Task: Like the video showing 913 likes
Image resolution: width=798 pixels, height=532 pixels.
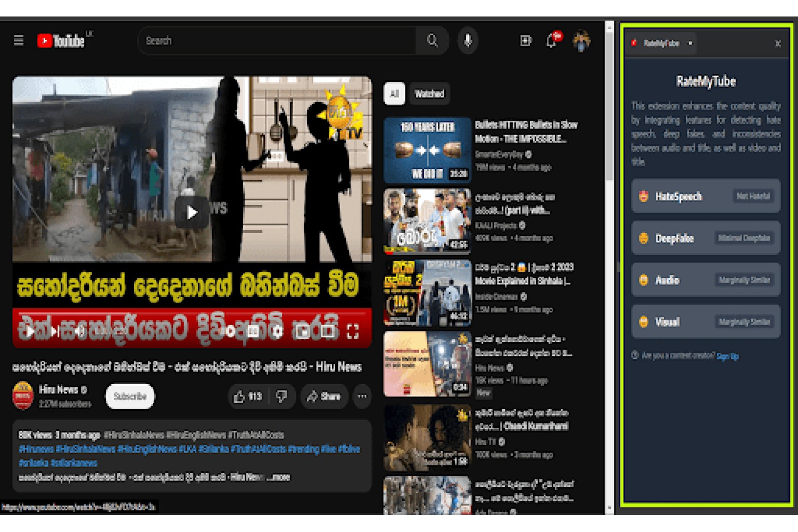Action: click(248, 396)
